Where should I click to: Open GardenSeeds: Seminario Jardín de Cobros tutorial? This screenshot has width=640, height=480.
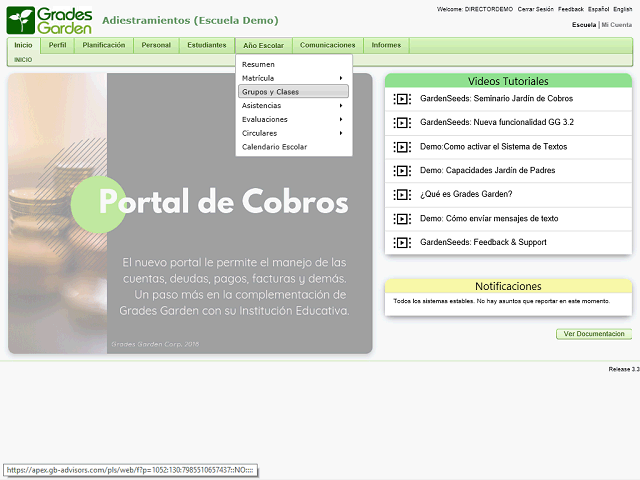[x=496, y=98]
